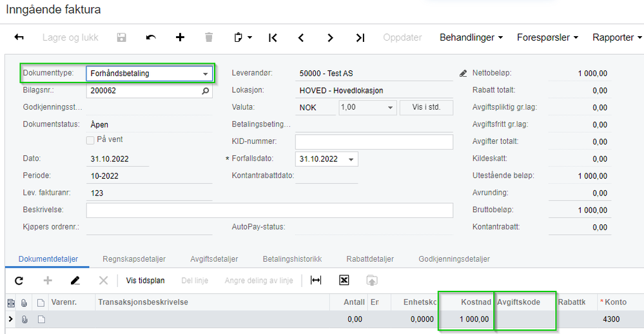Open the Rapporter menu
The height and width of the screenshot is (334, 644).
(616, 37)
